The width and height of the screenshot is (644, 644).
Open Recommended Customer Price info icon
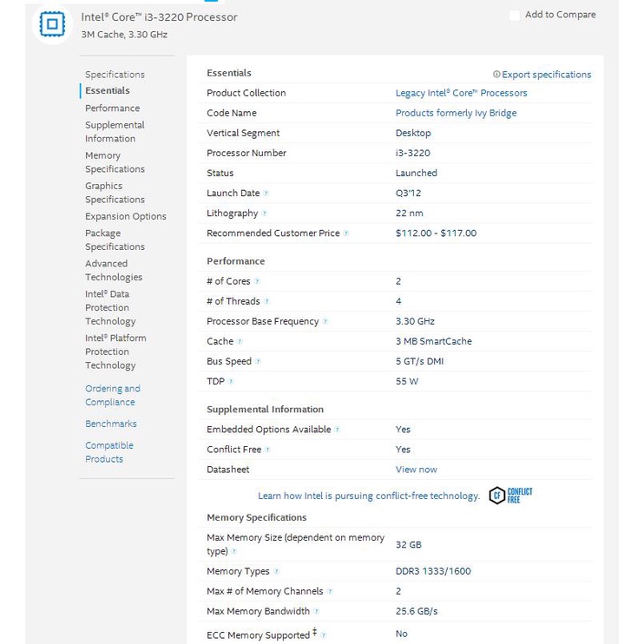(346, 233)
